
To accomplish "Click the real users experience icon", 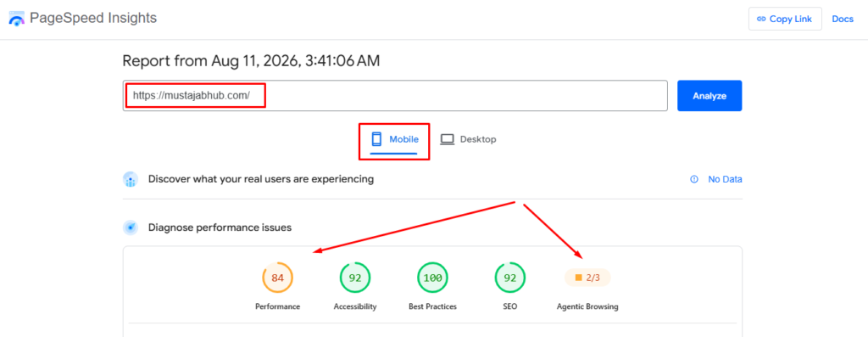I will [131, 180].
